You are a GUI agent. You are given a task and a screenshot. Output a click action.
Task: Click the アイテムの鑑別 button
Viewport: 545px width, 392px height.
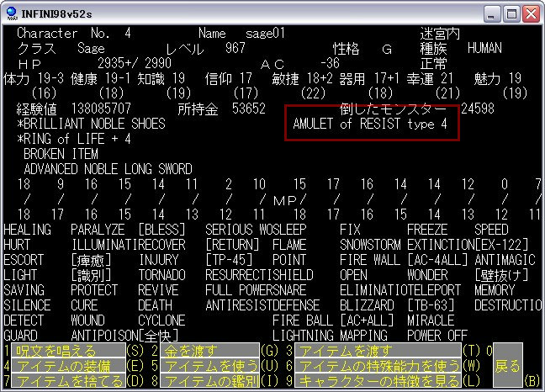coord(210,381)
